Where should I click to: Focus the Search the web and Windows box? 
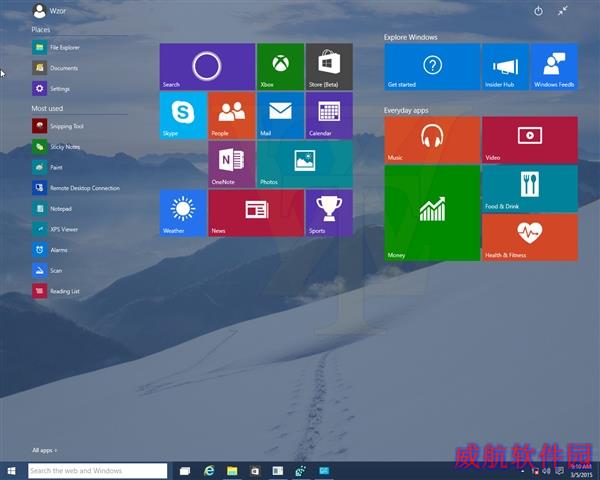click(x=98, y=471)
